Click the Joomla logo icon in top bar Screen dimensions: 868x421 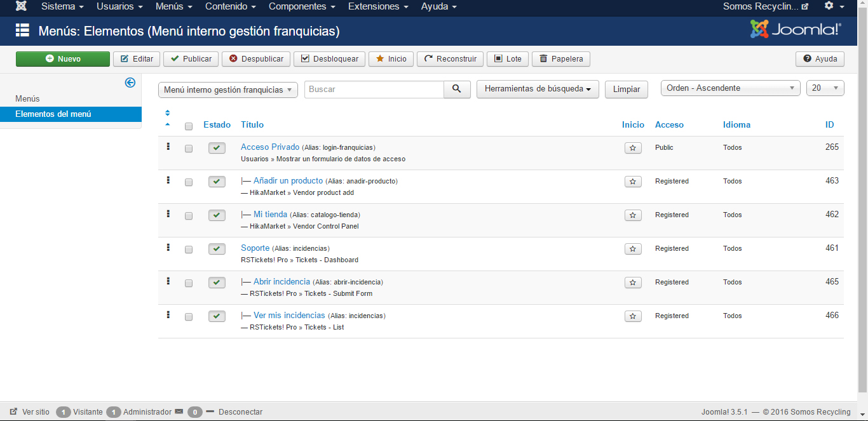(21, 6)
